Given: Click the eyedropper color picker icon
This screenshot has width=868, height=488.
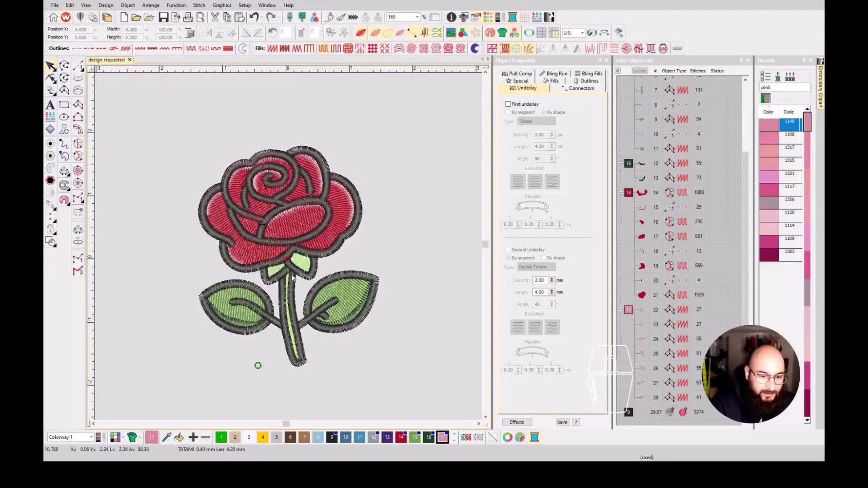Looking at the screenshot, I should click(167, 437).
